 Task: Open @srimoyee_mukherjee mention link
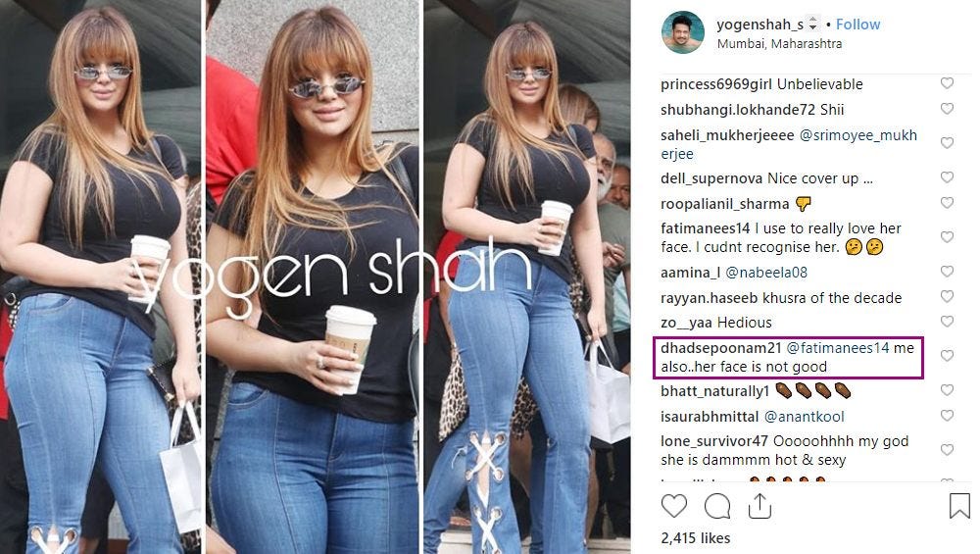[789, 144]
